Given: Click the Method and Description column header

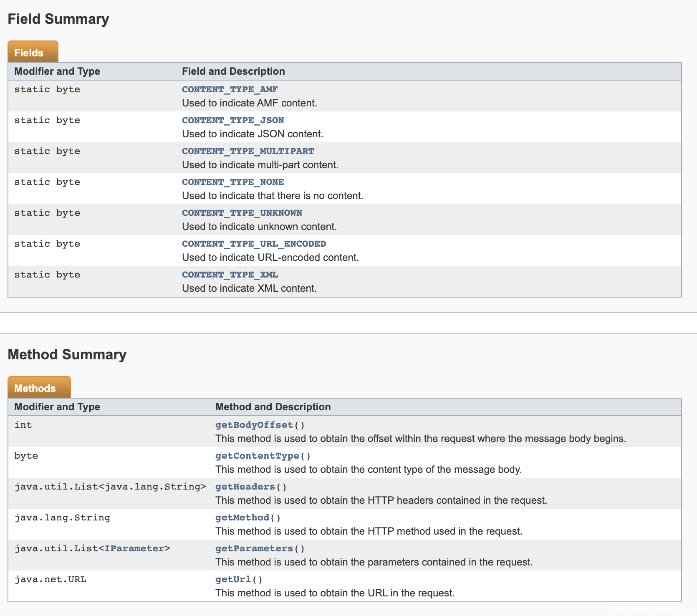Looking at the screenshot, I should pos(273,407).
